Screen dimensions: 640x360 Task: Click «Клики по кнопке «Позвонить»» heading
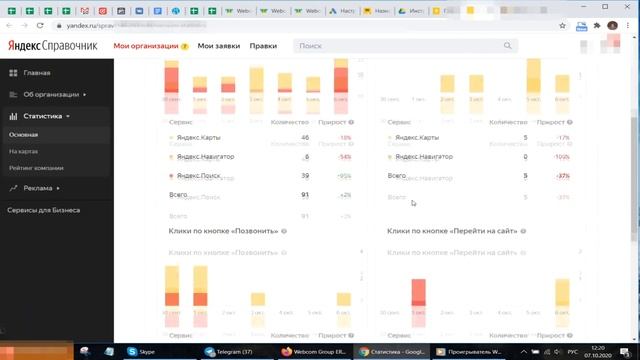click(x=223, y=231)
